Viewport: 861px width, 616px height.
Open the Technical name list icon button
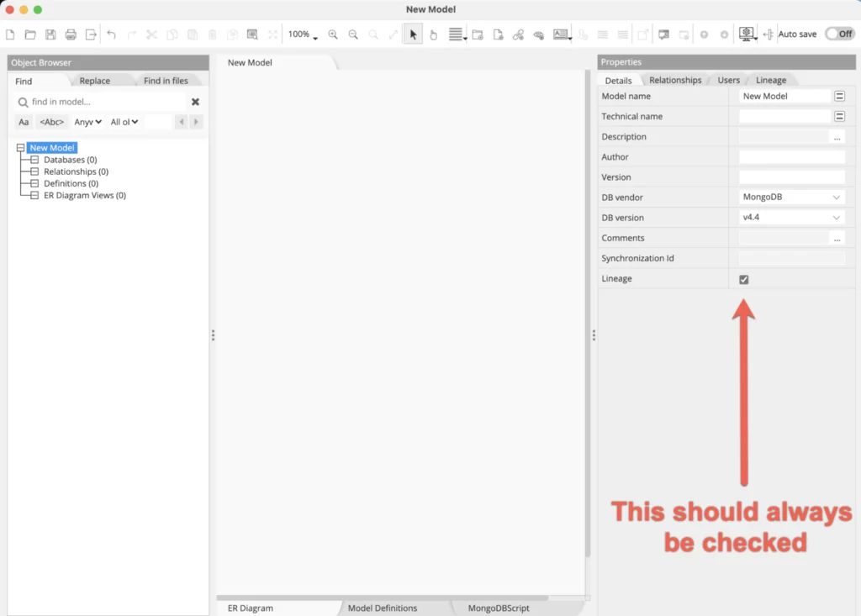pos(840,116)
